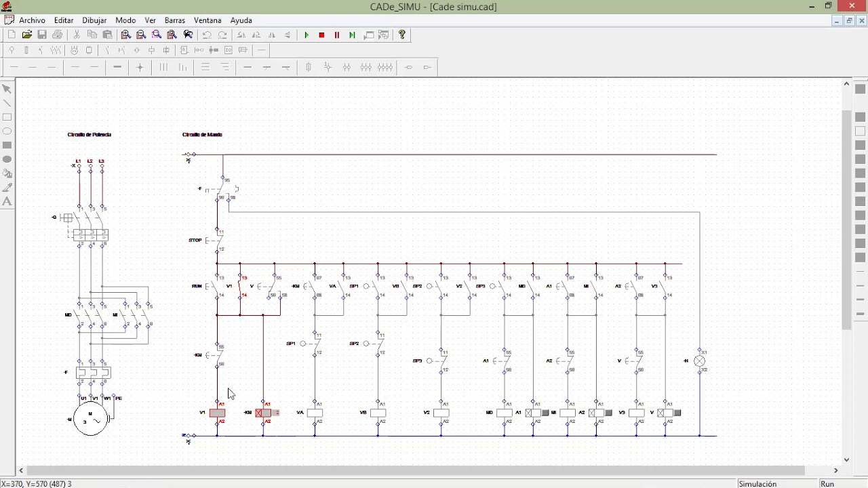Step the simulation with the green step-forward button

pyautogui.click(x=352, y=35)
